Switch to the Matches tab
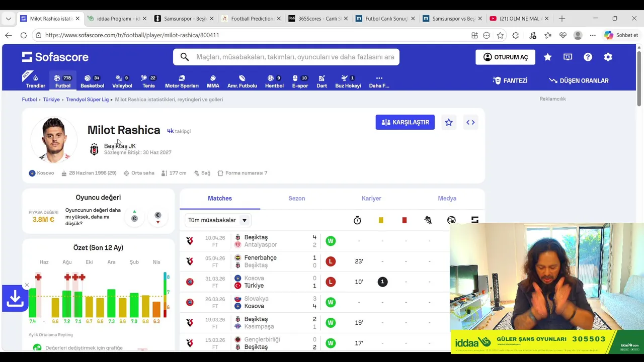 click(220, 199)
